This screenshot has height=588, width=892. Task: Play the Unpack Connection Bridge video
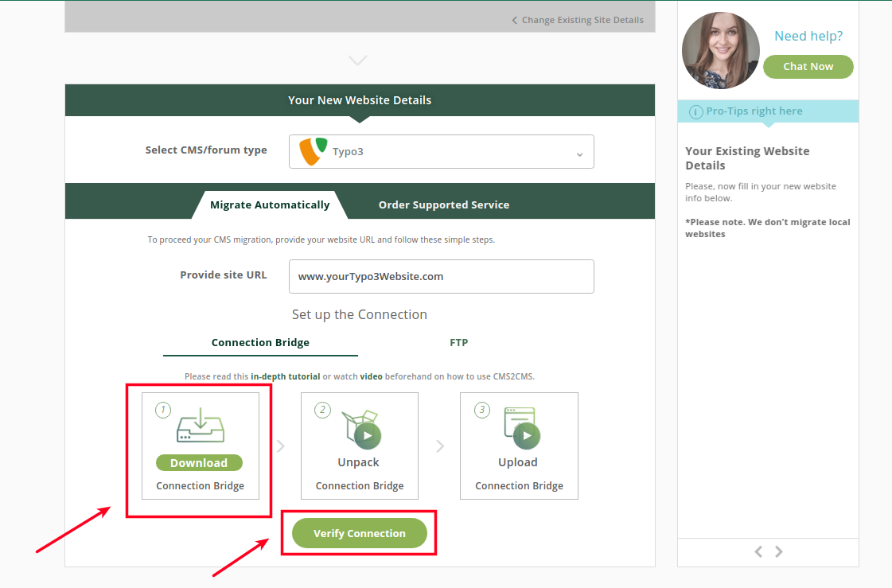point(368,435)
